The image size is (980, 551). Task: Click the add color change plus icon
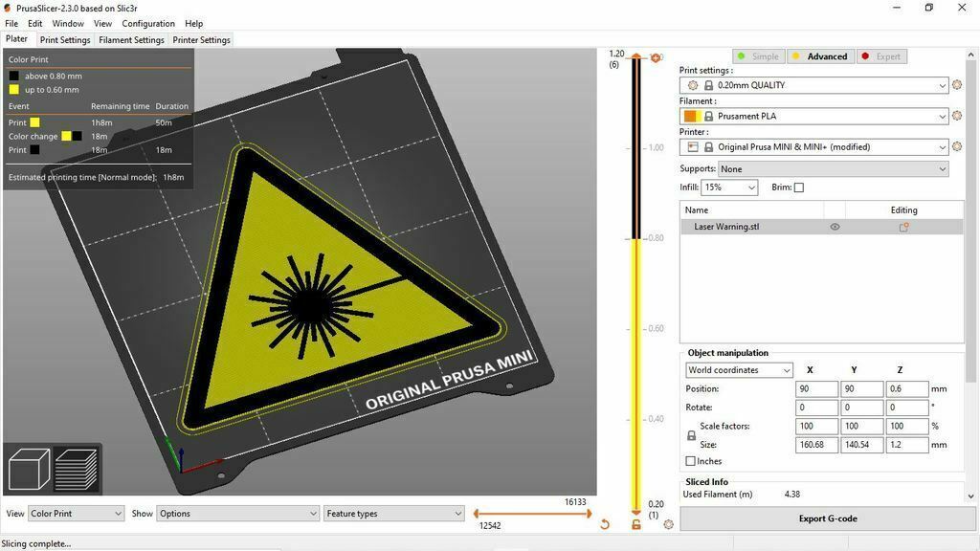coord(657,57)
